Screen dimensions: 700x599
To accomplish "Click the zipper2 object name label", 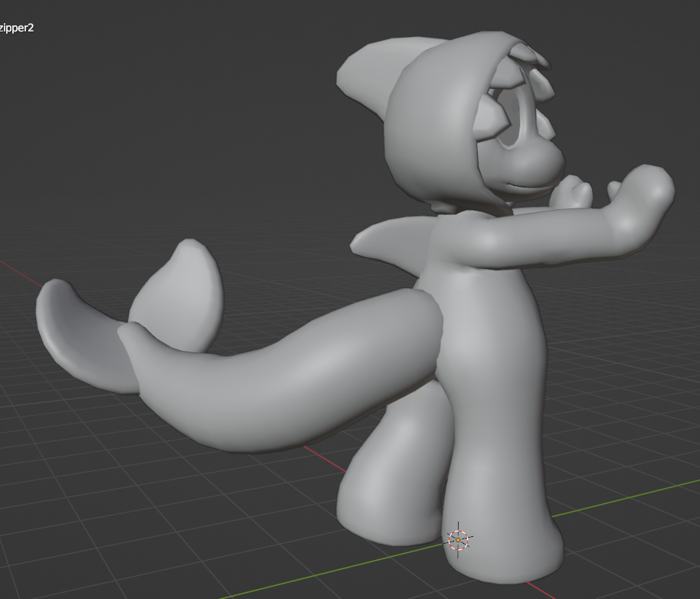I will [x=17, y=28].
